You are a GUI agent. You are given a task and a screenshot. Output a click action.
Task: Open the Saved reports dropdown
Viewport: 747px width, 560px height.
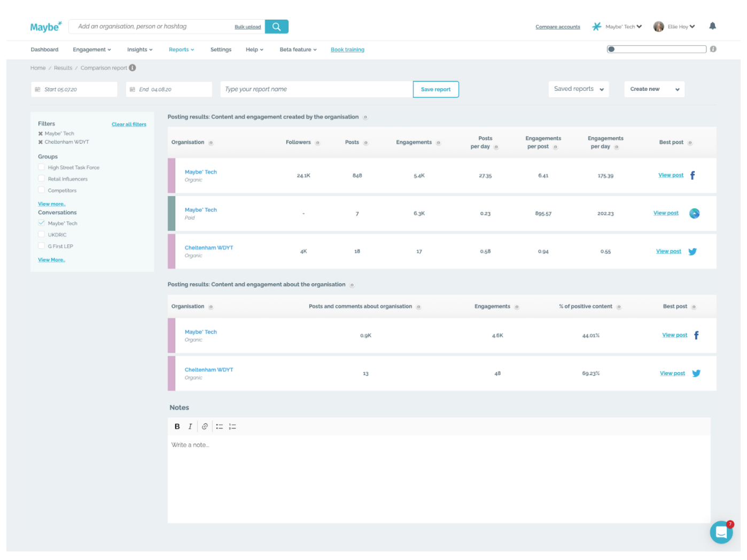pos(579,89)
